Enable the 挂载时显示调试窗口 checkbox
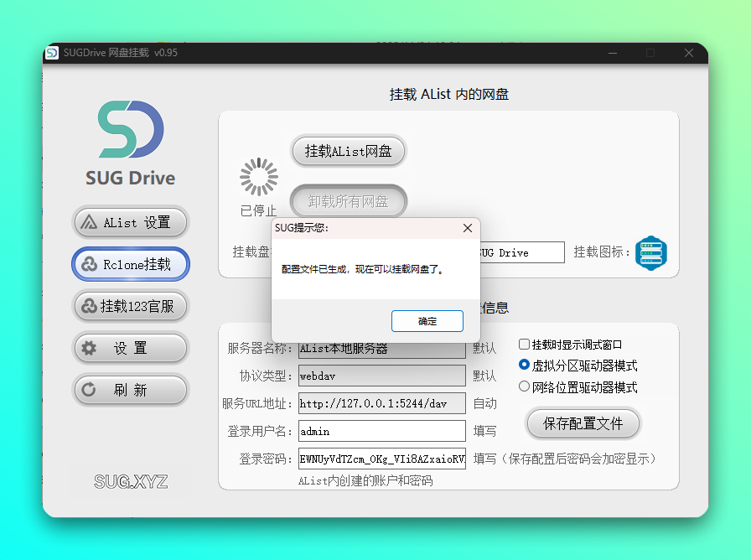 click(x=524, y=344)
